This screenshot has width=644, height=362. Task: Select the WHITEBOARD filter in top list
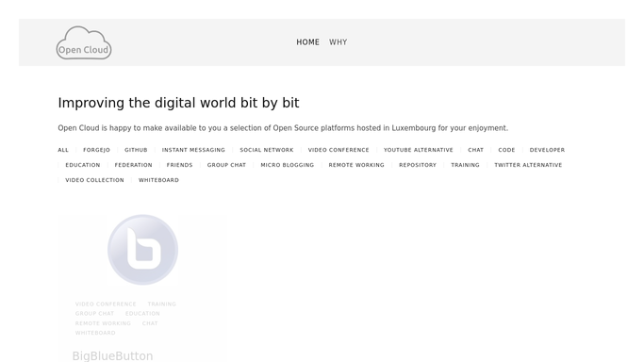coord(158,180)
